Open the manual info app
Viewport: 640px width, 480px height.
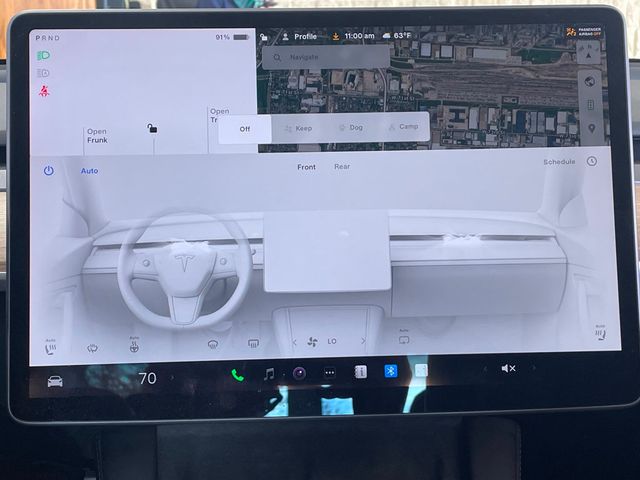click(x=360, y=372)
